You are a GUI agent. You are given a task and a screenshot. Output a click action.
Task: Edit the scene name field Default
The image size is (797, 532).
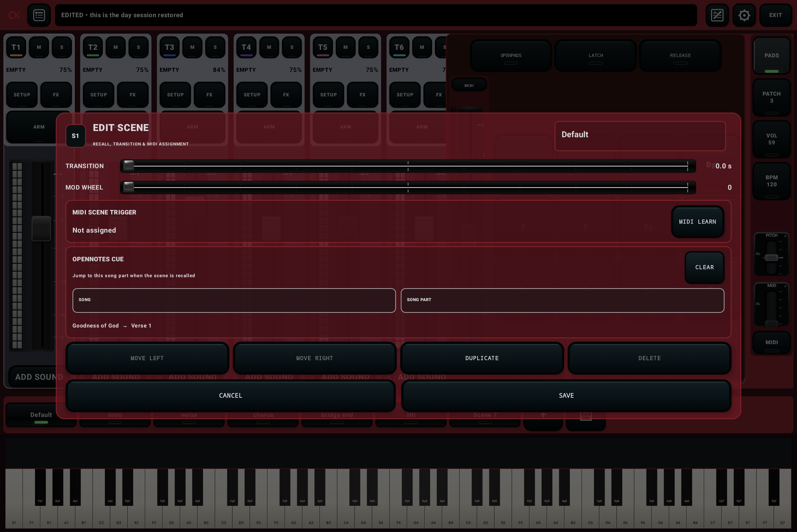pos(640,136)
